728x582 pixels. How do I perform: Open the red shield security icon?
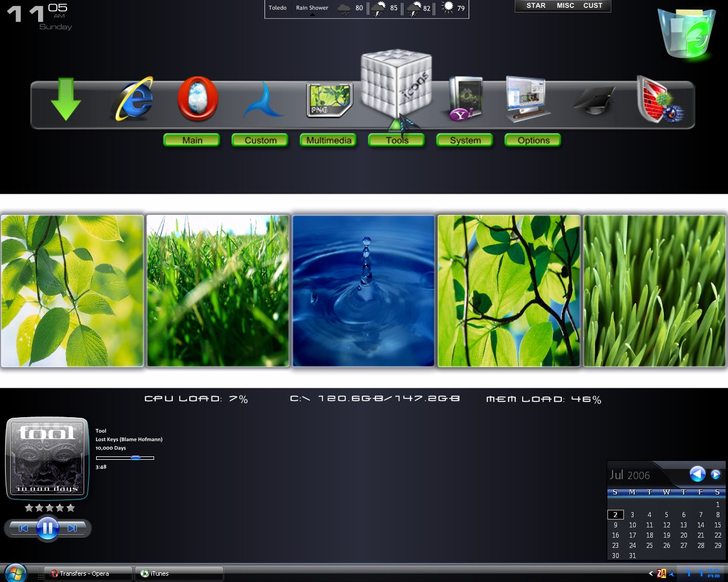tap(659, 99)
